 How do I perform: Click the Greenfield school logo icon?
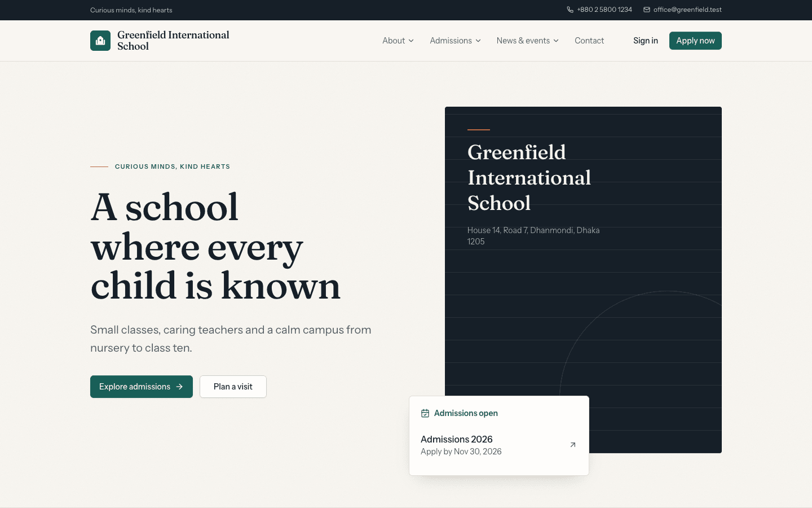pyautogui.click(x=100, y=41)
